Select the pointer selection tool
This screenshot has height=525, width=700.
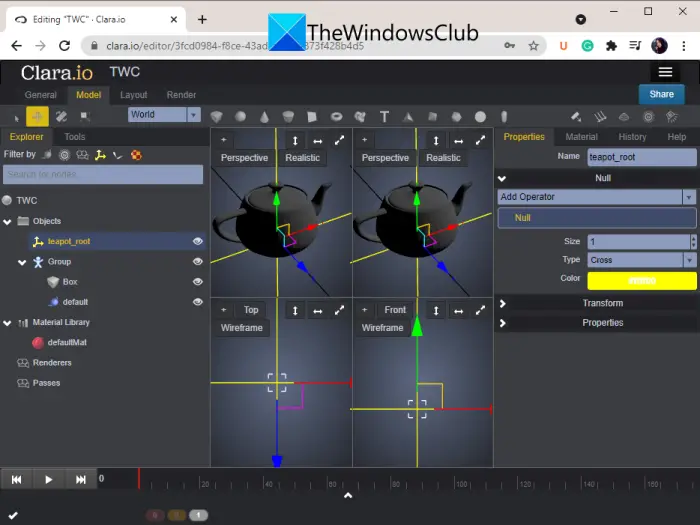[17, 118]
